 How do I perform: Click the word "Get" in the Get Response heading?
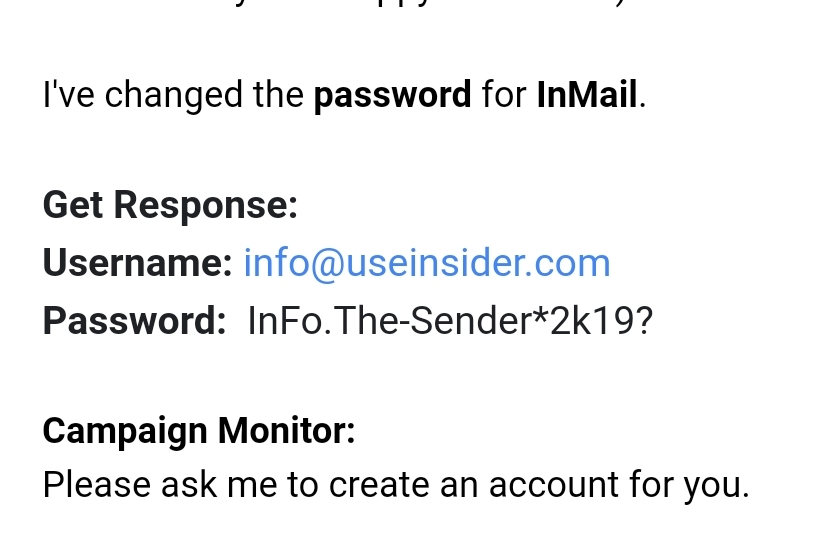pos(73,205)
